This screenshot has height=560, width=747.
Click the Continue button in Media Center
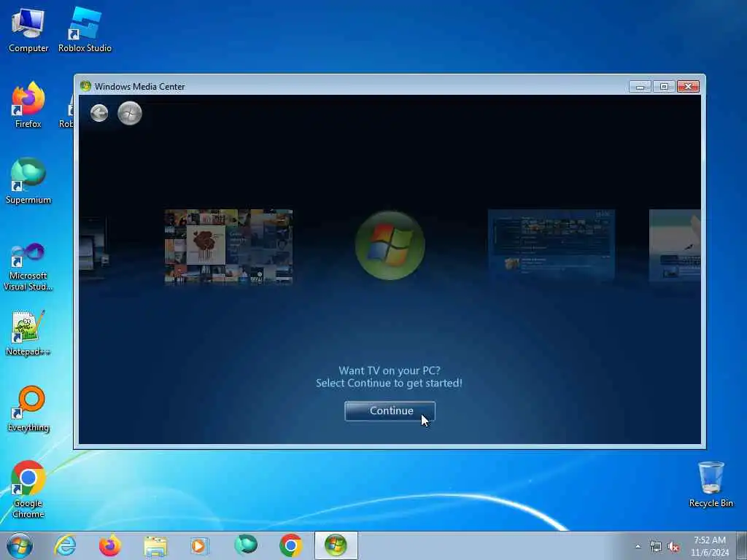pos(390,411)
